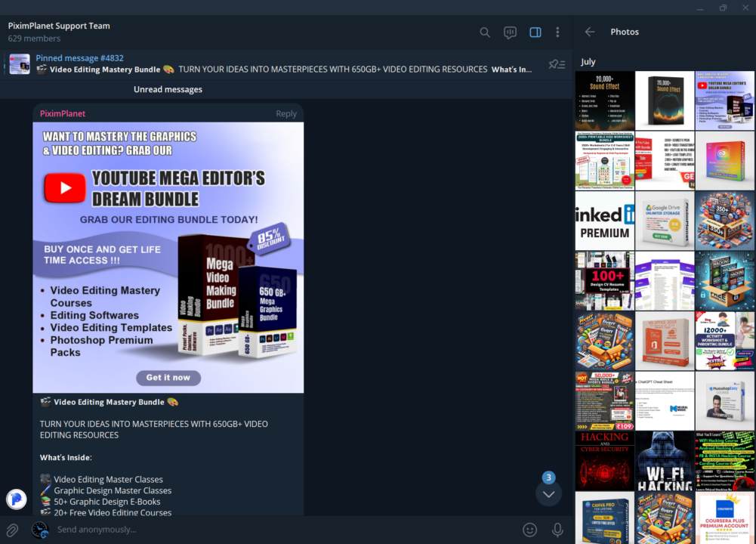Click the 50+ Graphic Design E-Books line

[100, 502]
